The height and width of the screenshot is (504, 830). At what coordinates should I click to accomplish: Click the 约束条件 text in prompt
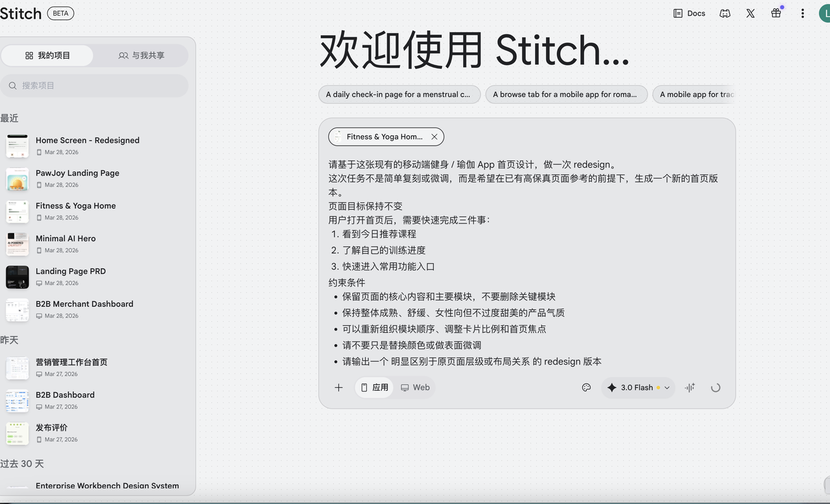[347, 282]
